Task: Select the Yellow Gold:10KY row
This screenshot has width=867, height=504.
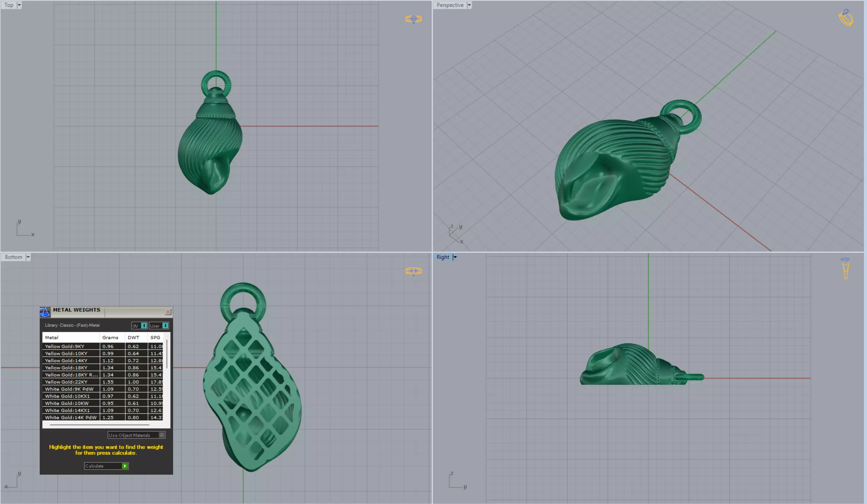Action: point(103,353)
